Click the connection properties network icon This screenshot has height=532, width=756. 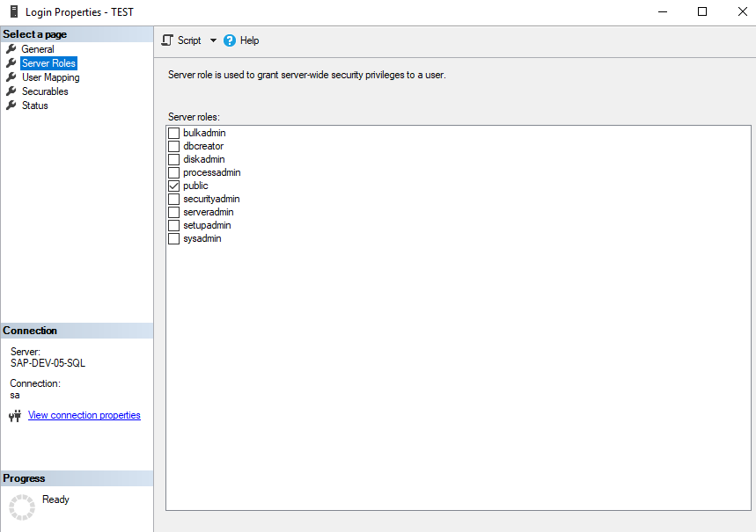(x=14, y=416)
